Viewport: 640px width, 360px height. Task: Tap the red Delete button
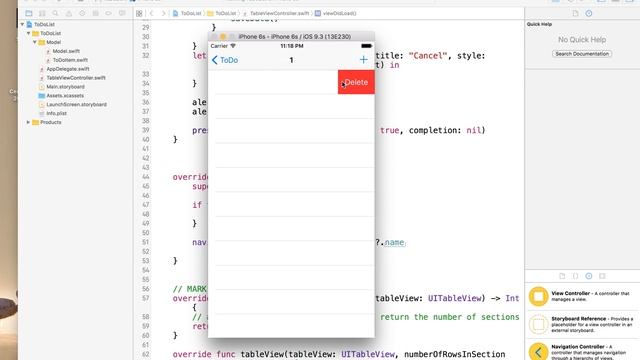356,82
